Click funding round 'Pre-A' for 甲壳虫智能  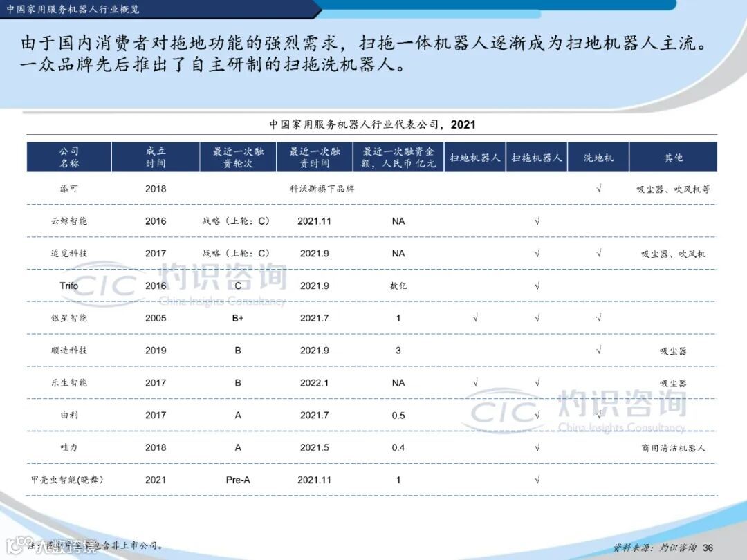click(x=238, y=480)
